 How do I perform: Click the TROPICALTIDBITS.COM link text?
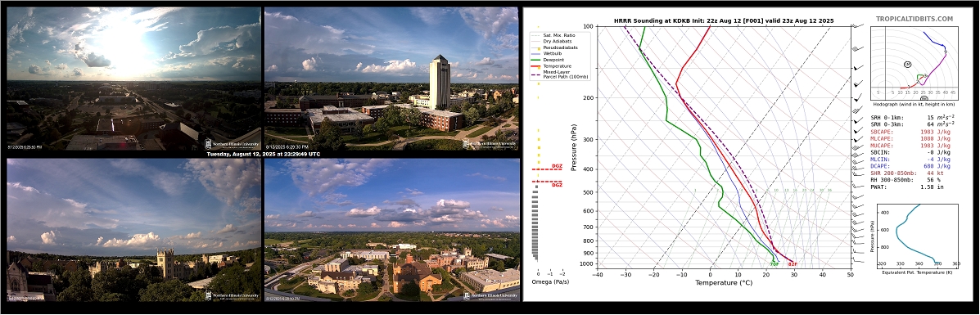(x=924, y=20)
